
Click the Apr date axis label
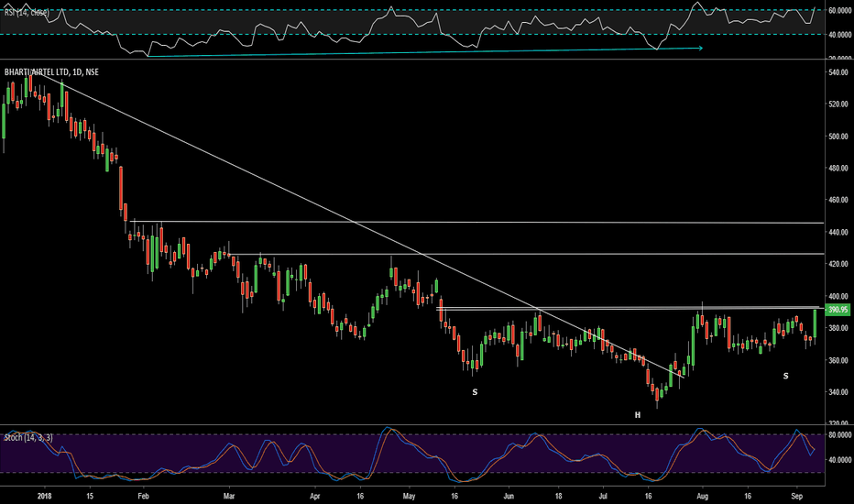315,497
